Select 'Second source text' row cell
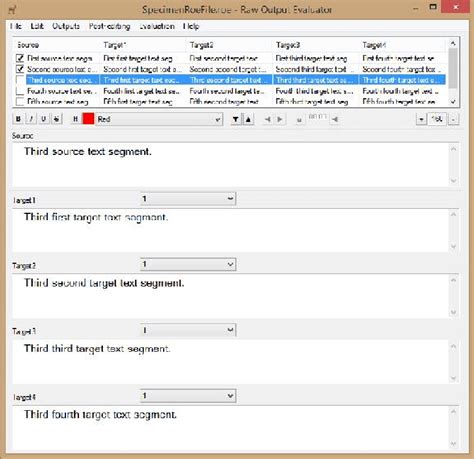 pyautogui.click(x=62, y=69)
